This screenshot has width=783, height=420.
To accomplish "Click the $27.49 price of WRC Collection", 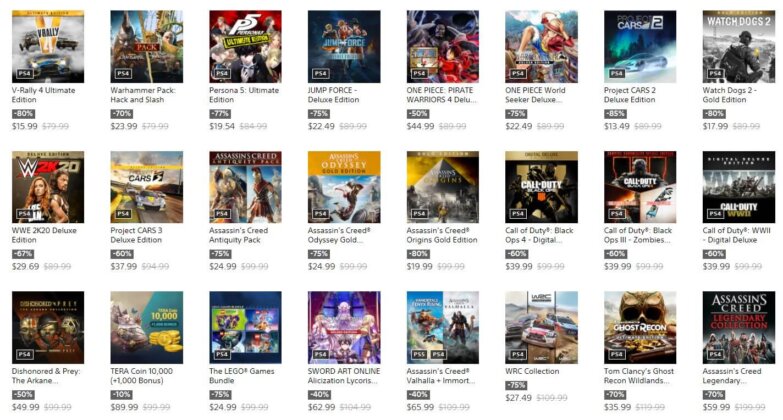I will tap(518, 398).
